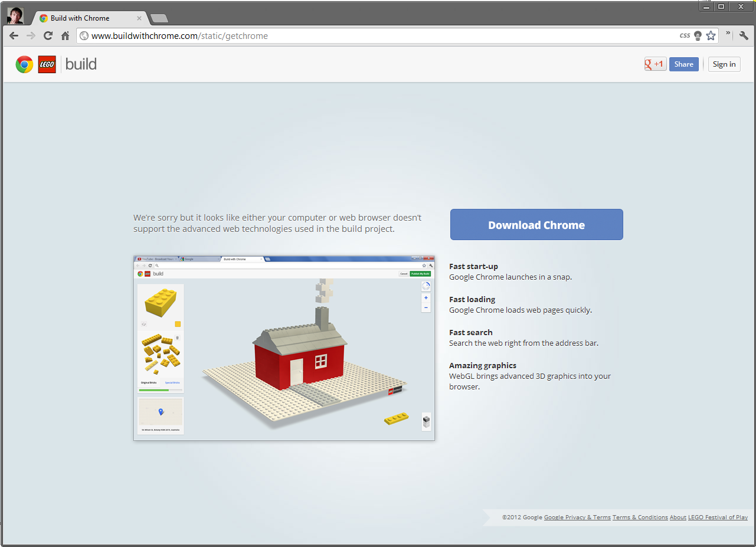Click the lightbulb extension icon
Viewport: 756px width, 547px height.
(698, 36)
